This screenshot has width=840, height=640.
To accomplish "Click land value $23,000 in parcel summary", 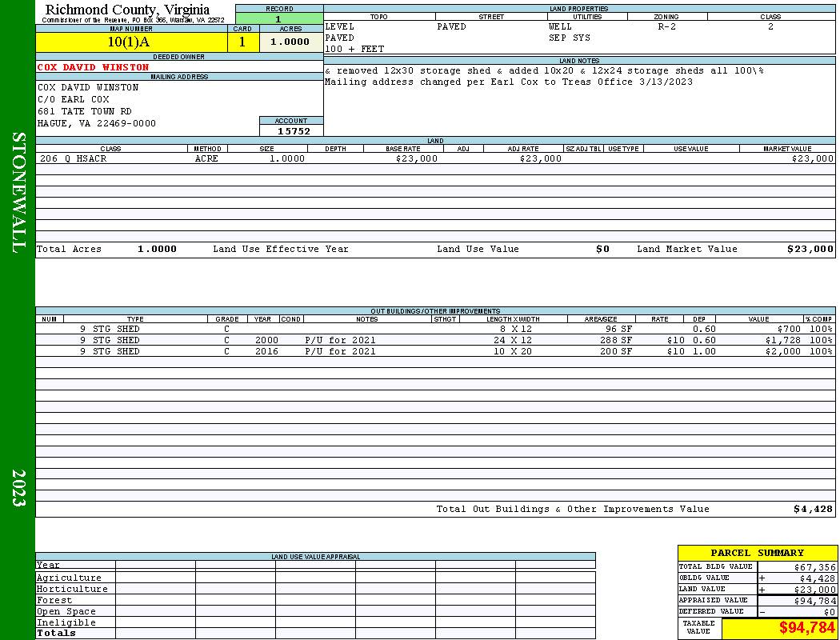I will 815,590.
